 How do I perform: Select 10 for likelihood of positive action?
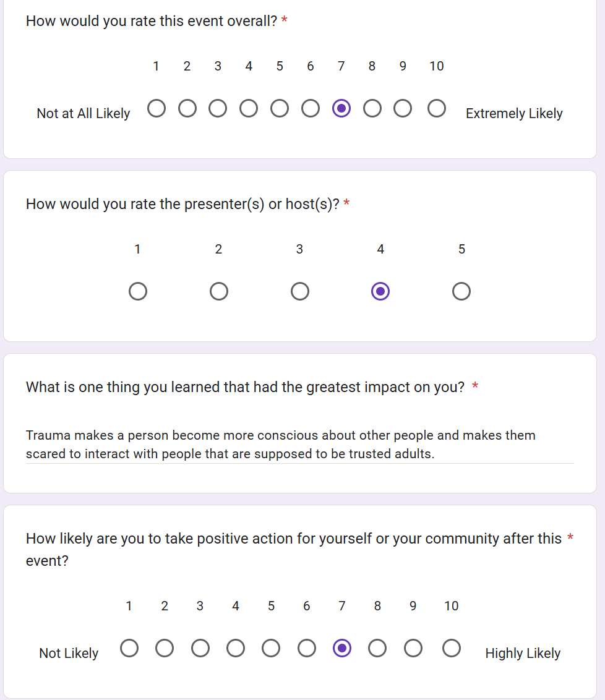click(452, 648)
